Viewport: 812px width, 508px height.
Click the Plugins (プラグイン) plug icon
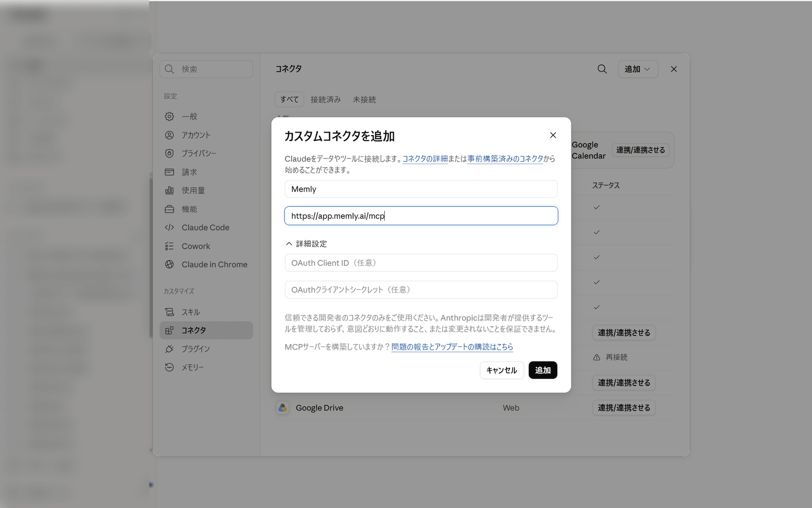coord(170,349)
